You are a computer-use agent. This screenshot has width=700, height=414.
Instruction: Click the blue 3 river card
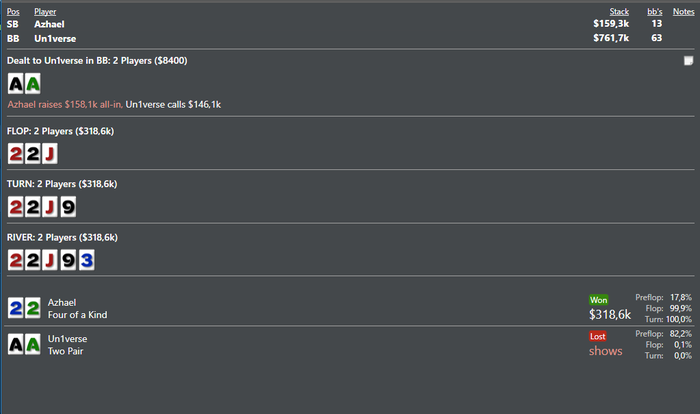(x=86, y=260)
